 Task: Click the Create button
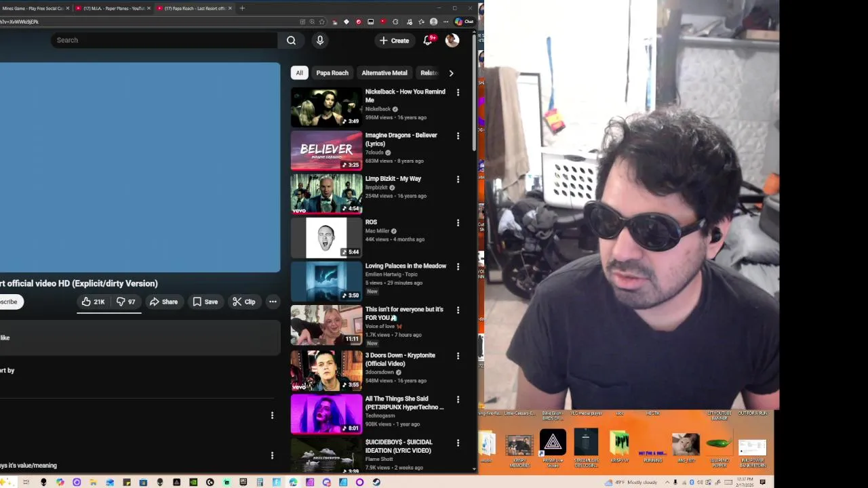[x=394, y=41]
